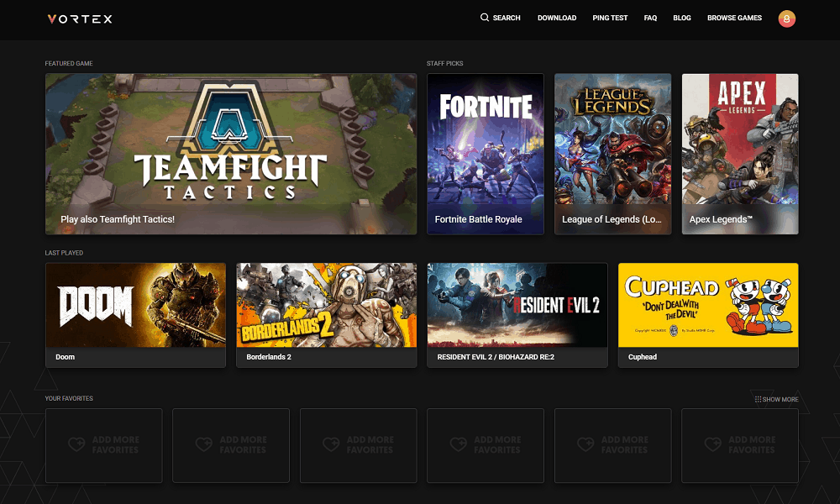Open the Doom last played tile
Screen dimensions: 840x504
(135, 315)
